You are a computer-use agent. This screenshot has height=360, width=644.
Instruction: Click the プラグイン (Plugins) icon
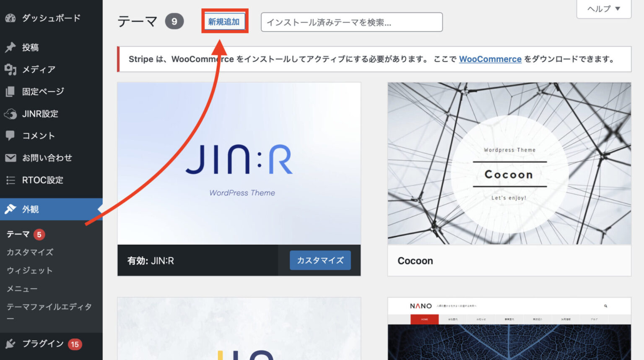pyautogui.click(x=10, y=343)
